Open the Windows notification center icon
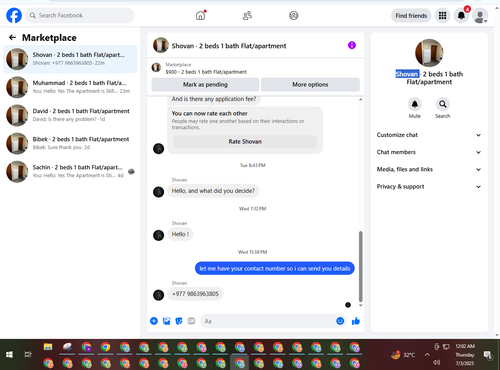The height and width of the screenshot is (370, 500). (x=488, y=355)
